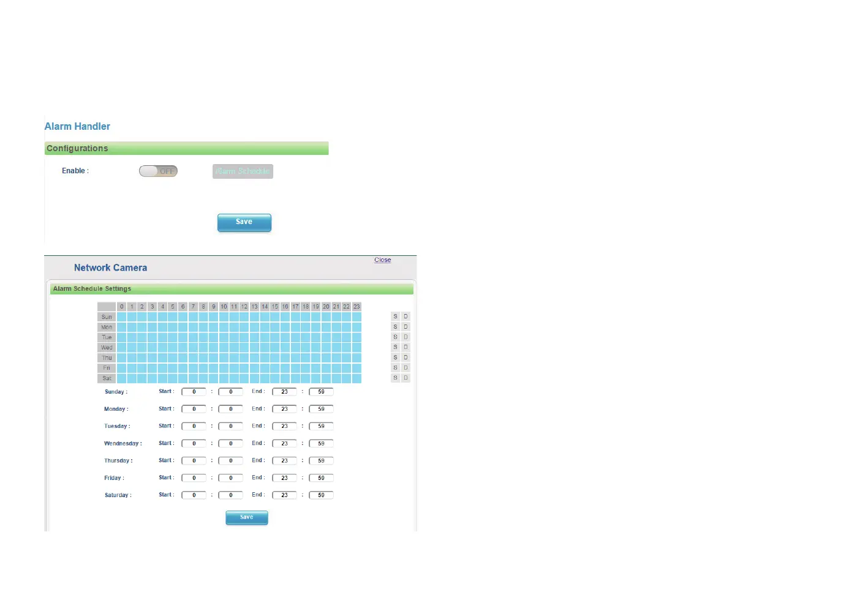Click Sunday start hour field
This screenshot has width=868, height=611.
194,392
